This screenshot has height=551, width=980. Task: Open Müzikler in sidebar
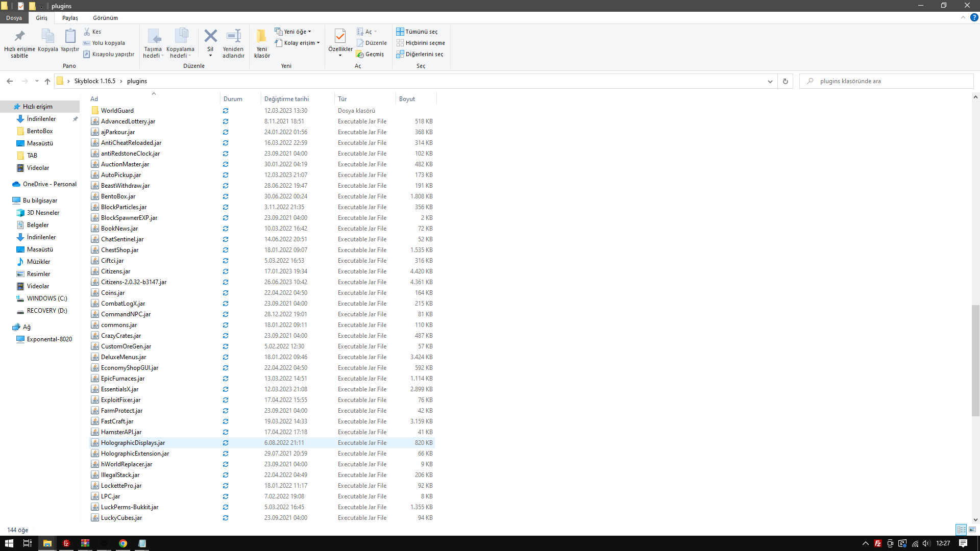pos(38,262)
